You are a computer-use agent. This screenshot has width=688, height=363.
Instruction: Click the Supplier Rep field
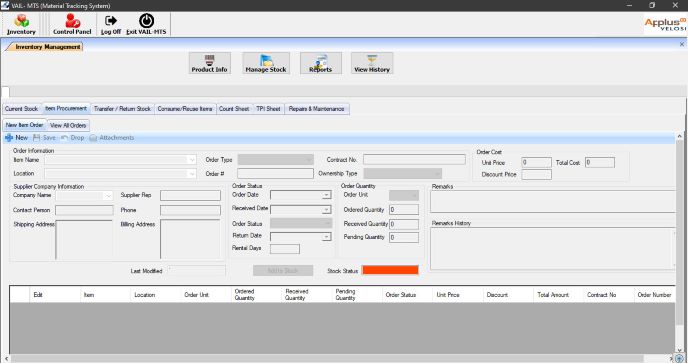(x=190, y=195)
